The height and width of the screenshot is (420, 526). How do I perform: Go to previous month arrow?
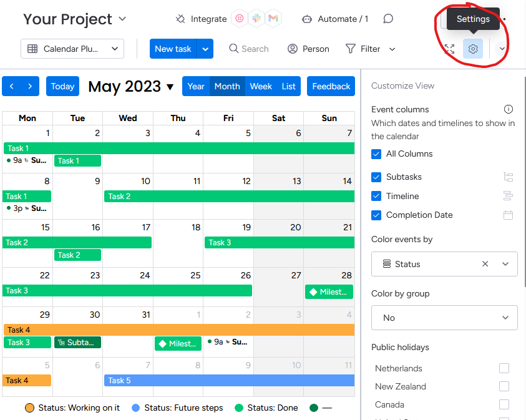click(12, 86)
